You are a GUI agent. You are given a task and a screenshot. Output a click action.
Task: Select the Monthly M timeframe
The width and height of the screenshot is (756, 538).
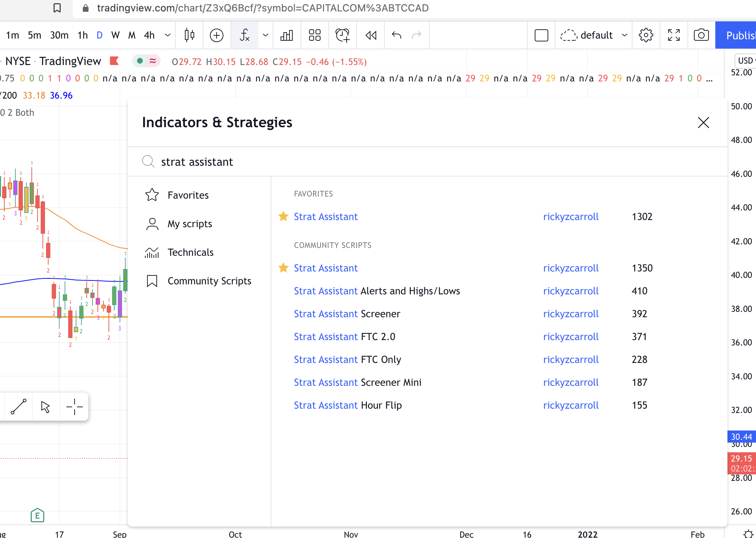(132, 35)
